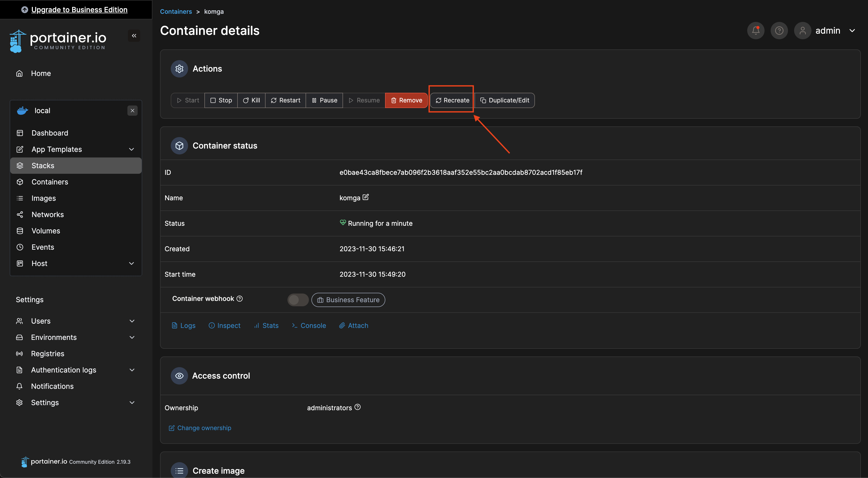Open the admin user dropdown chevron
The height and width of the screenshot is (478, 868).
[x=852, y=31]
